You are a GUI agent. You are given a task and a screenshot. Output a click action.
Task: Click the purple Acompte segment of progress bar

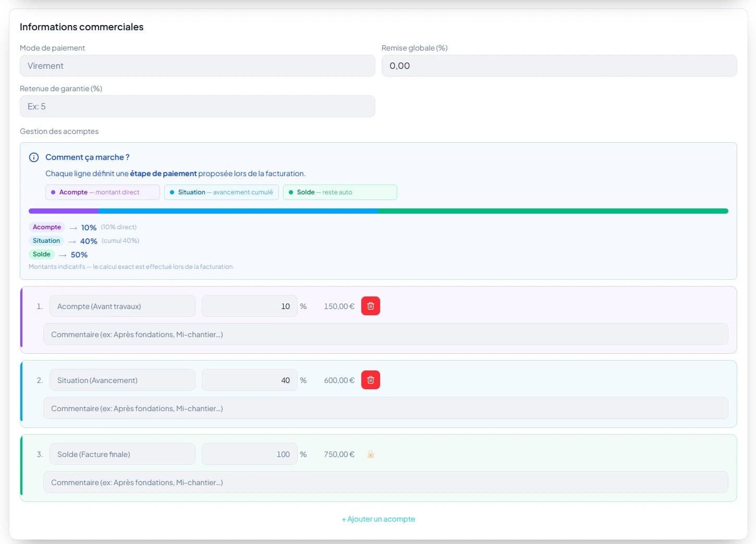tap(63, 211)
